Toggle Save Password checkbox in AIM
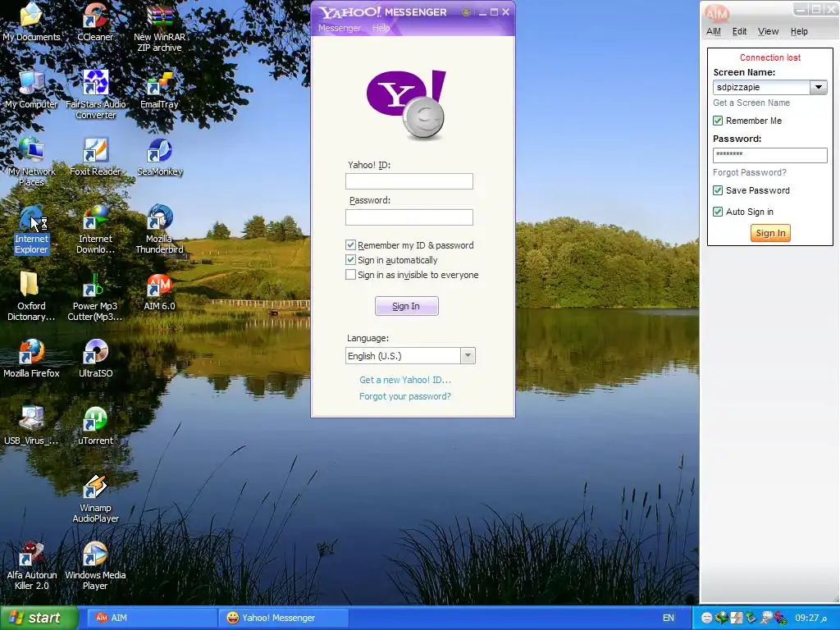Image resolution: width=840 pixels, height=630 pixels. pos(718,190)
